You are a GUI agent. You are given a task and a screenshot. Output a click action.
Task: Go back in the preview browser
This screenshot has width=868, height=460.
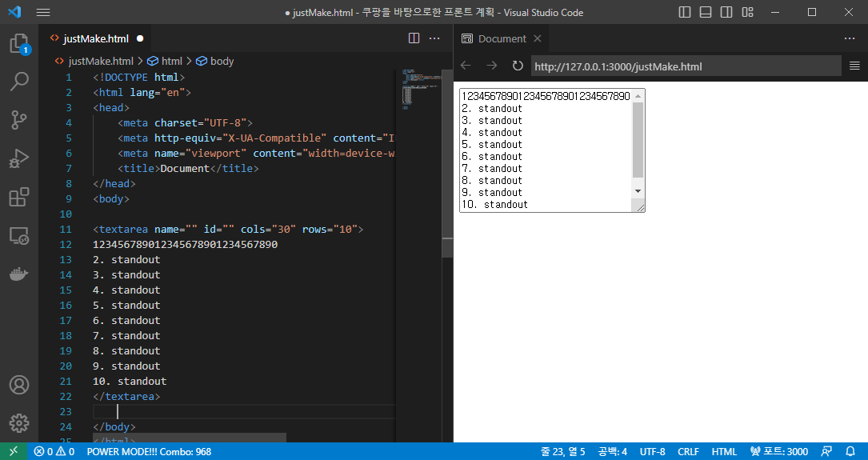466,66
